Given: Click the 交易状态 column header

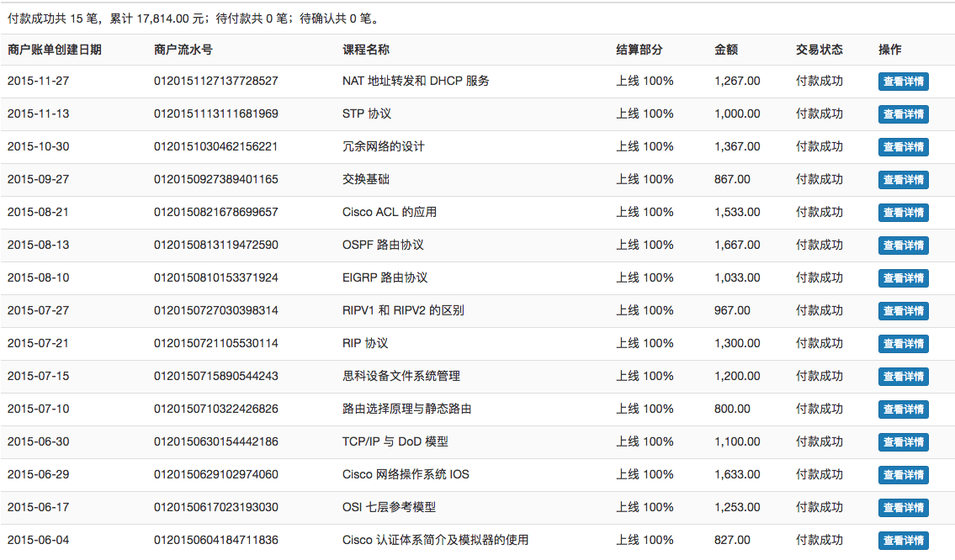Looking at the screenshot, I should click(820, 50).
